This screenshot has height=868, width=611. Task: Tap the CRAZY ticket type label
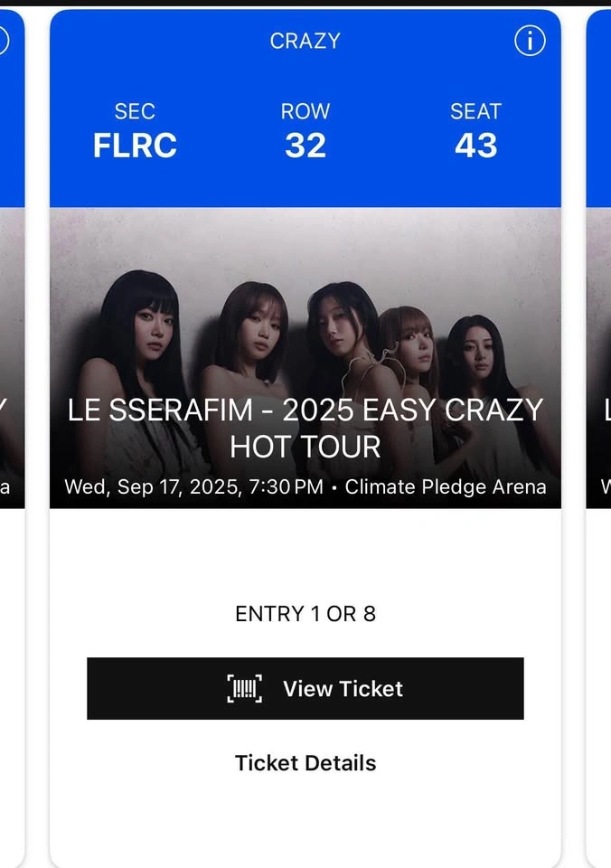click(305, 41)
